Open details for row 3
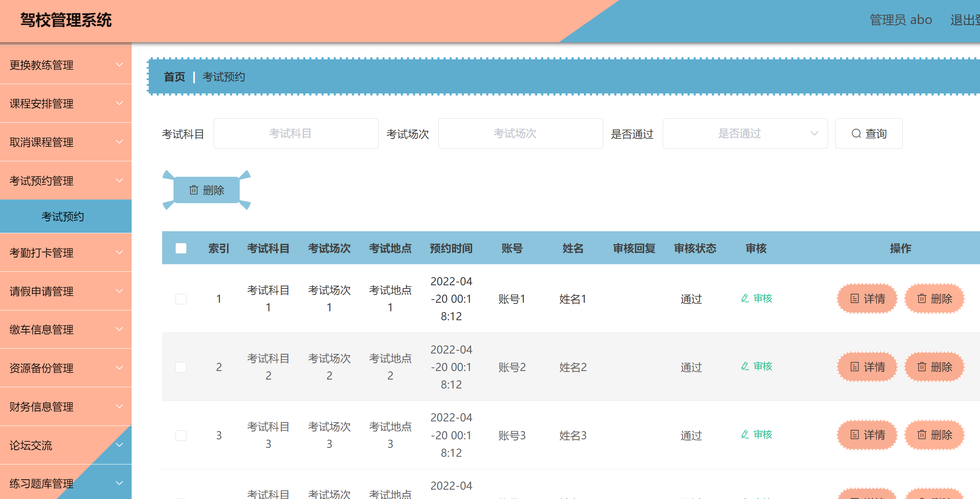 point(867,435)
